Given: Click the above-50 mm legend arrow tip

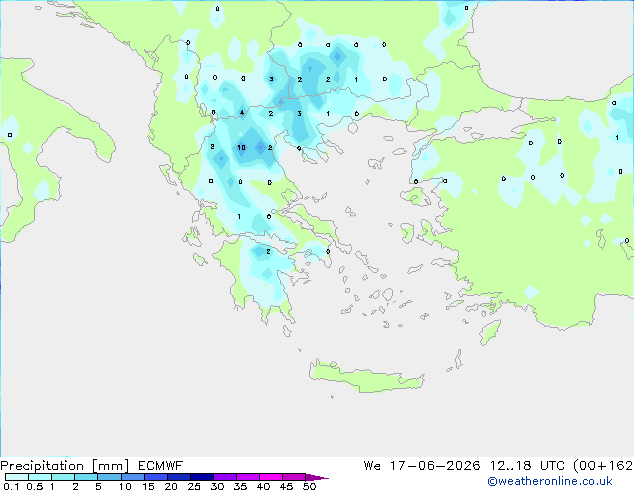Looking at the screenshot, I should click(x=317, y=477).
